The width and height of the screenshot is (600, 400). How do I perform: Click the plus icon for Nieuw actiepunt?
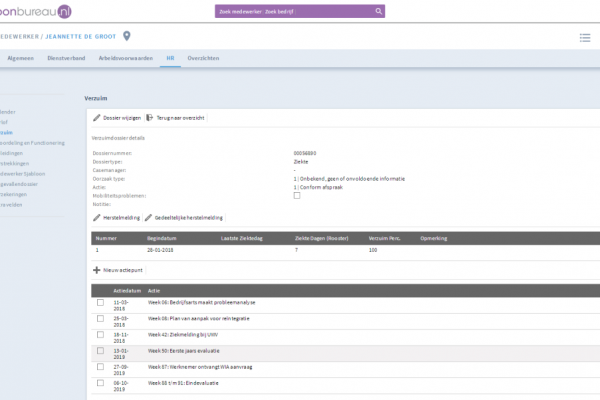(96, 270)
